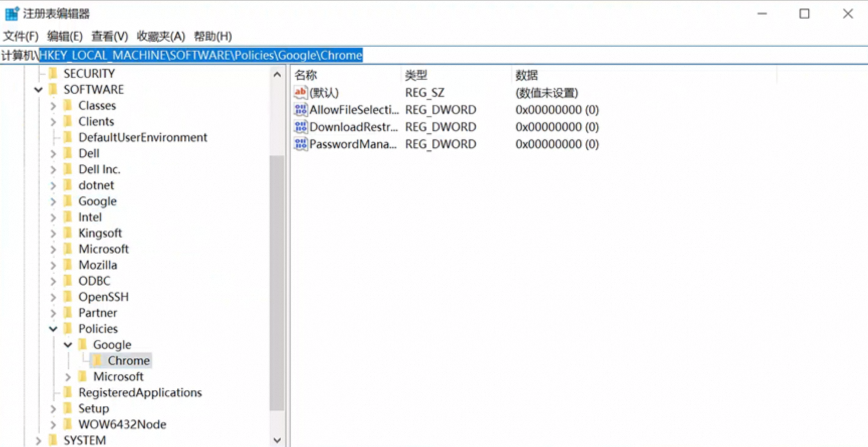Click the Setup folder icon
The image size is (868, 447).
pyautogui.click(x=68, y=408)
